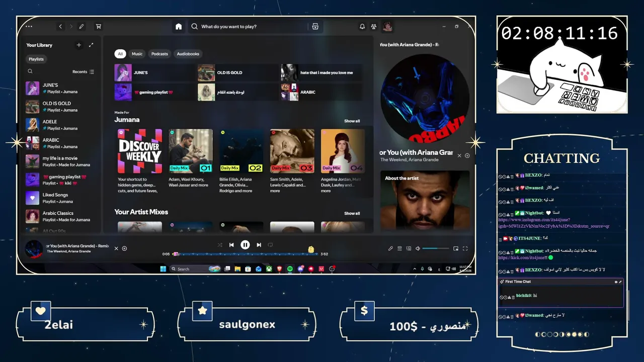Screen dimensions: 644x362
Task: Open the Recents sort dropdown
Action: [83, 72]
